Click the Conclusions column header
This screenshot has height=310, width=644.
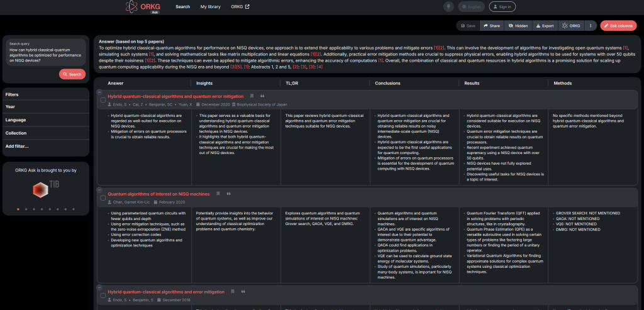tap(387, 83)
